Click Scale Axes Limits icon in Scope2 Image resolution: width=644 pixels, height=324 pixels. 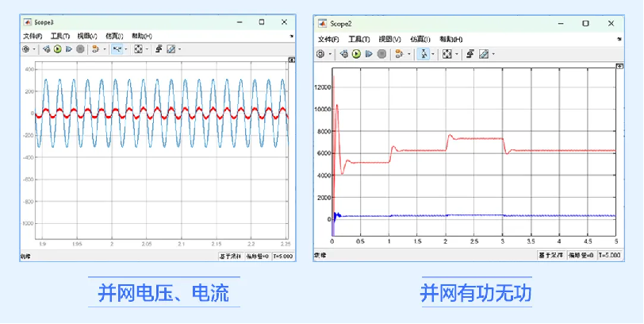coord(447,54)
